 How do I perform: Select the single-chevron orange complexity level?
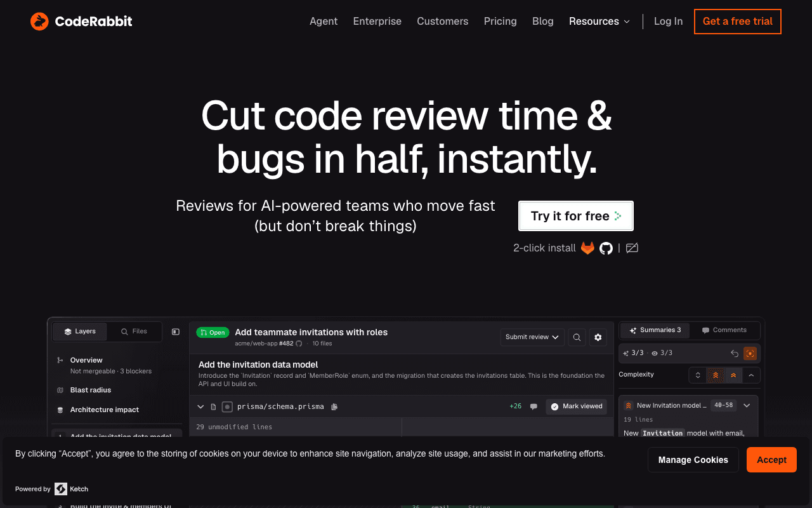click(733, 375)
